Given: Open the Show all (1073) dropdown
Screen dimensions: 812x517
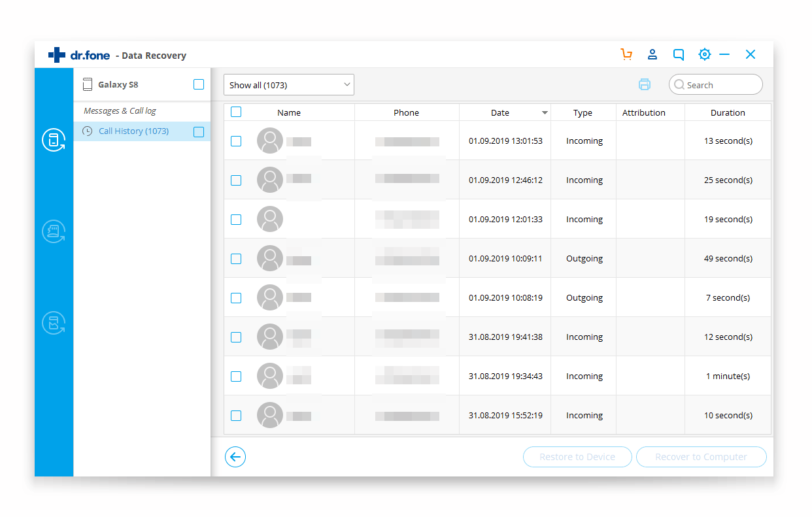Looking at the screenshot, I should [x=289, y=85].
